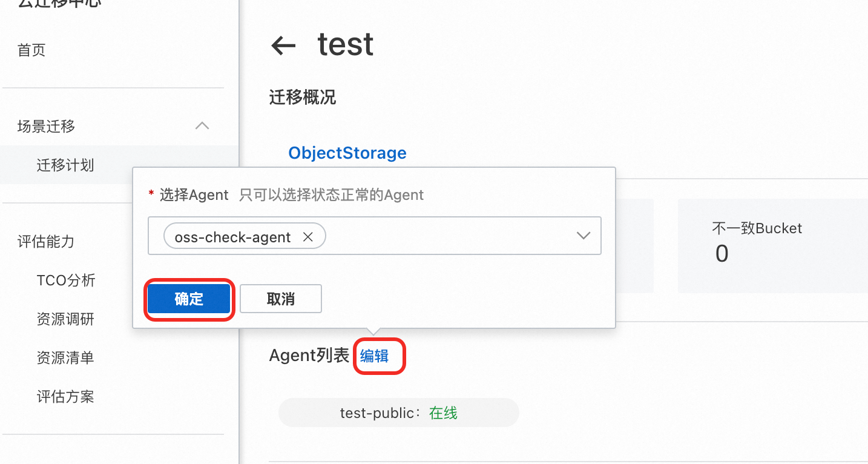The width and height of the screenshot is (868, 464).
Task: Click the test-public online status tag
Action: 398,413
